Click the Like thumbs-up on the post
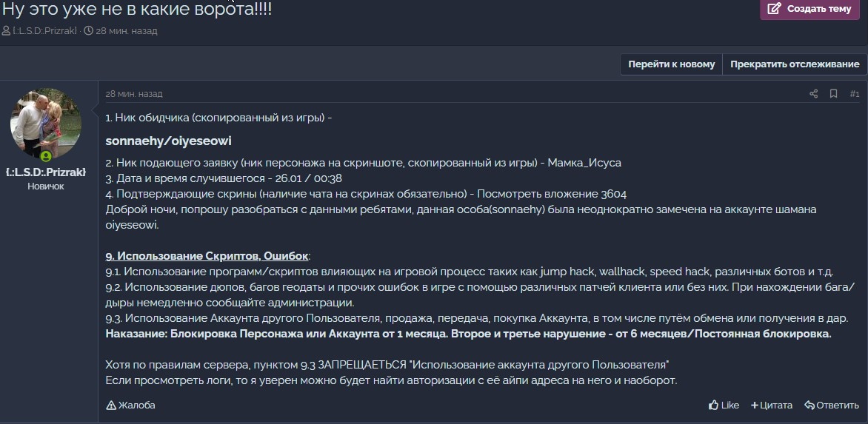 pos(724,405)
